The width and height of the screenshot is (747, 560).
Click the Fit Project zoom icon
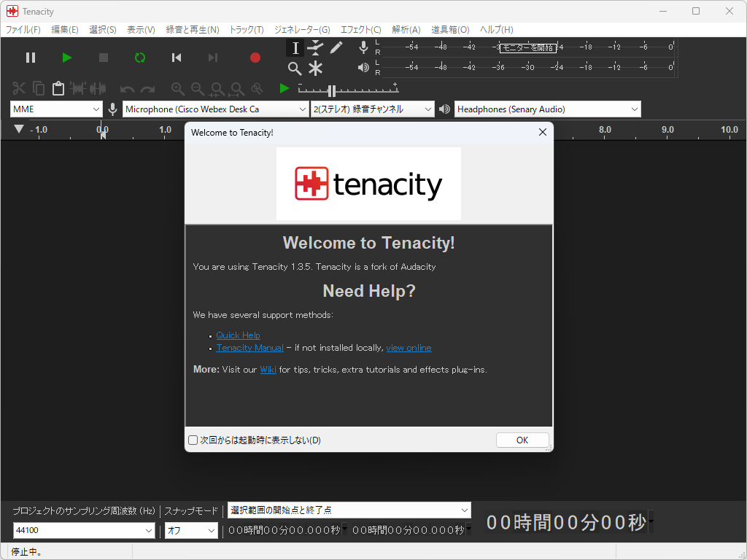click(x=237, y=88)
